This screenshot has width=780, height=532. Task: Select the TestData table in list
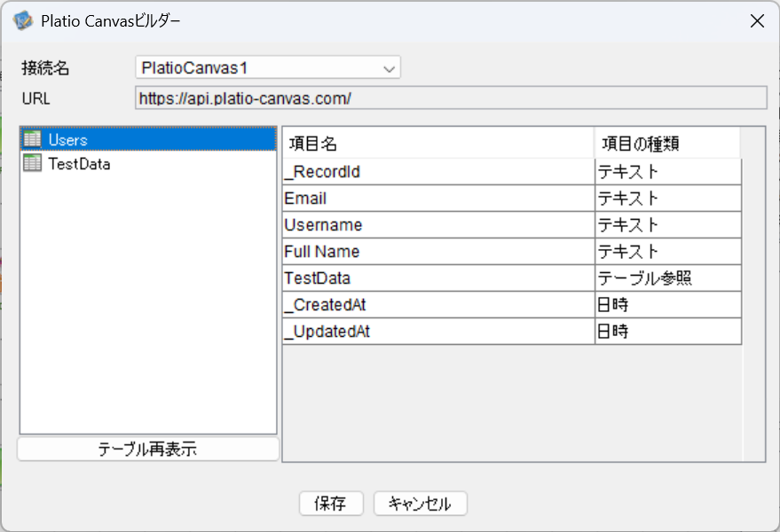79,163
